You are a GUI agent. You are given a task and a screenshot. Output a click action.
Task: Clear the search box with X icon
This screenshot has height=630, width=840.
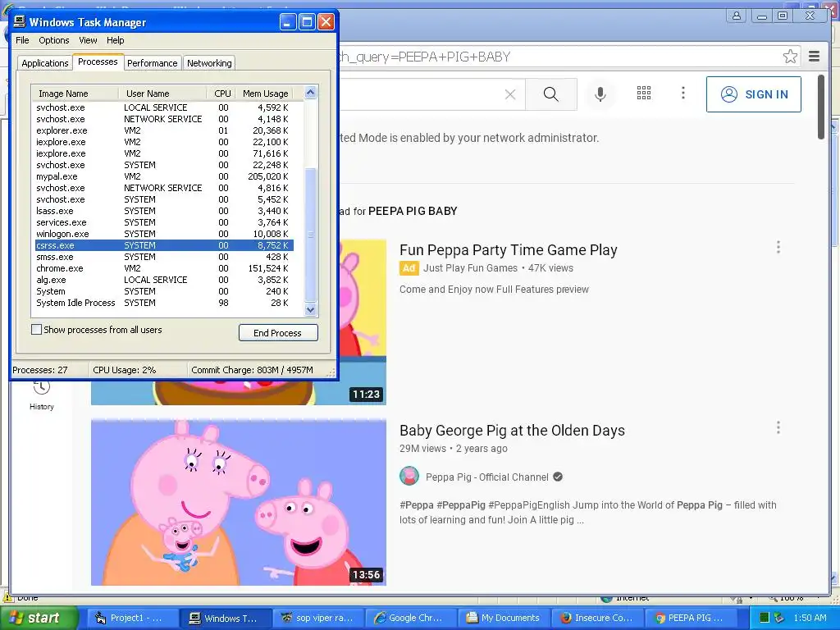(510, 95)
